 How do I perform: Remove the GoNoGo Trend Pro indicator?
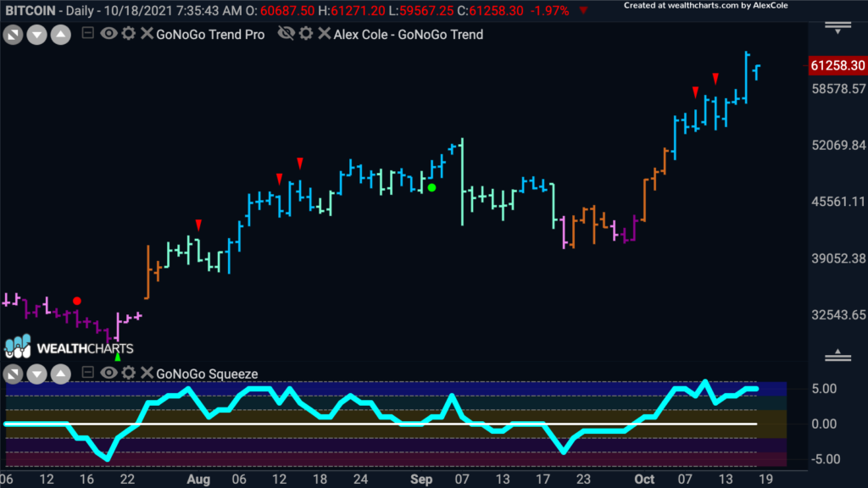[x=147, y=34]
